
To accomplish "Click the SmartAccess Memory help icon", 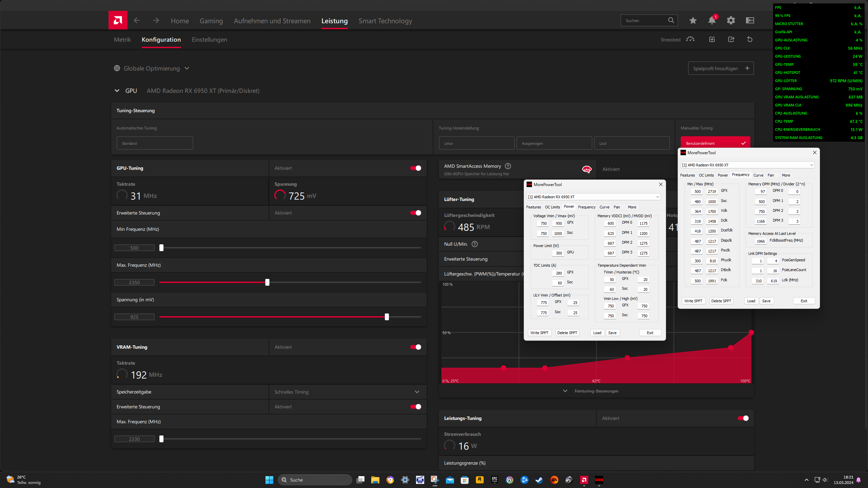I will pyautogui.click(x=508, y=166).
